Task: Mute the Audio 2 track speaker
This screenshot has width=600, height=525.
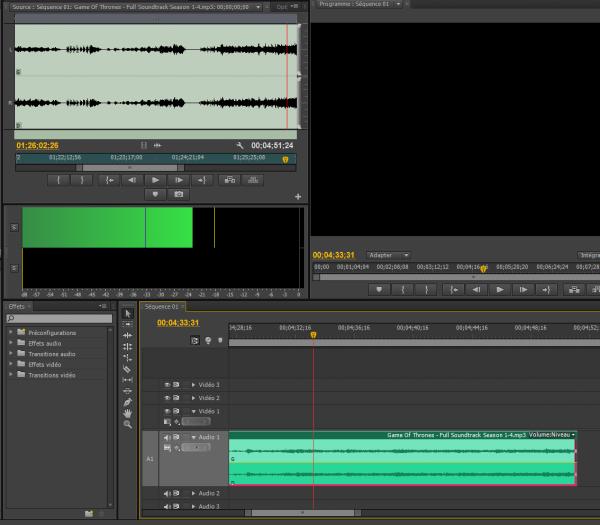Action: 167,494
